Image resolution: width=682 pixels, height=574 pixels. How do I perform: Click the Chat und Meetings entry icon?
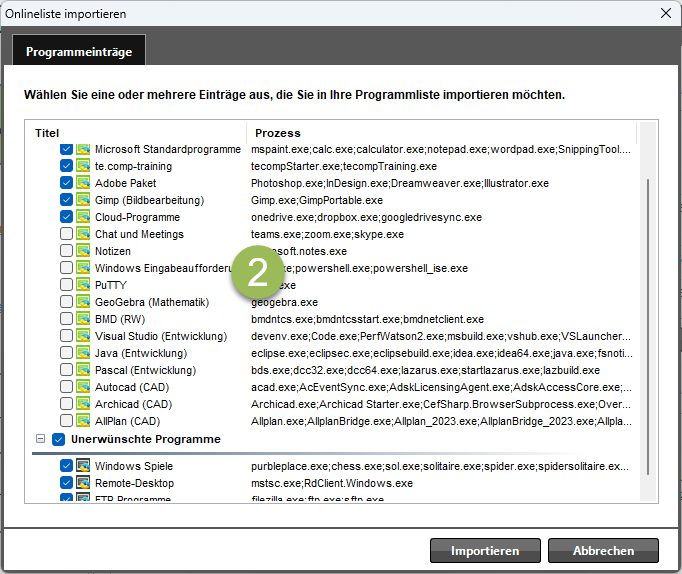point(83,234)
